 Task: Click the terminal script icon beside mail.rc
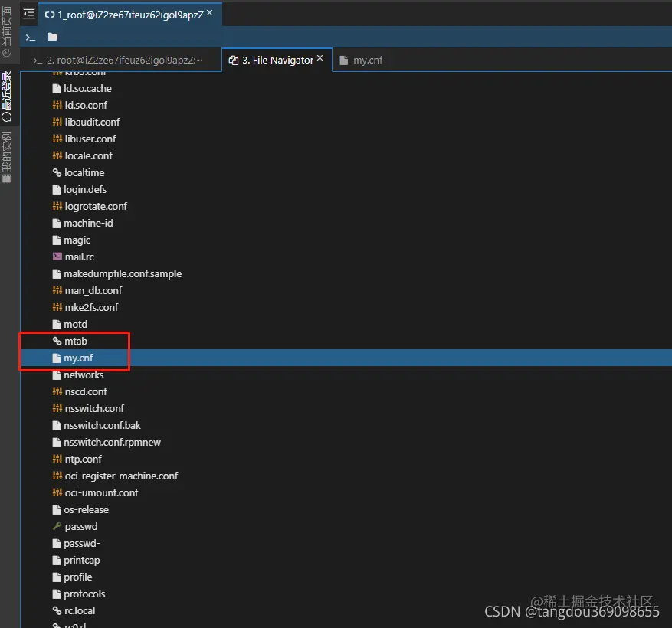(57, 257)
